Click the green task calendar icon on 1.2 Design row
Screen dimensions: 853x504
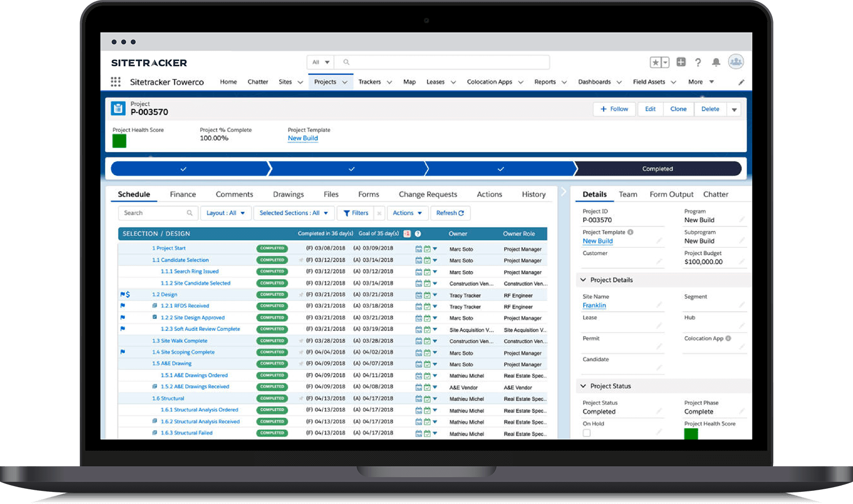(426, 295)
